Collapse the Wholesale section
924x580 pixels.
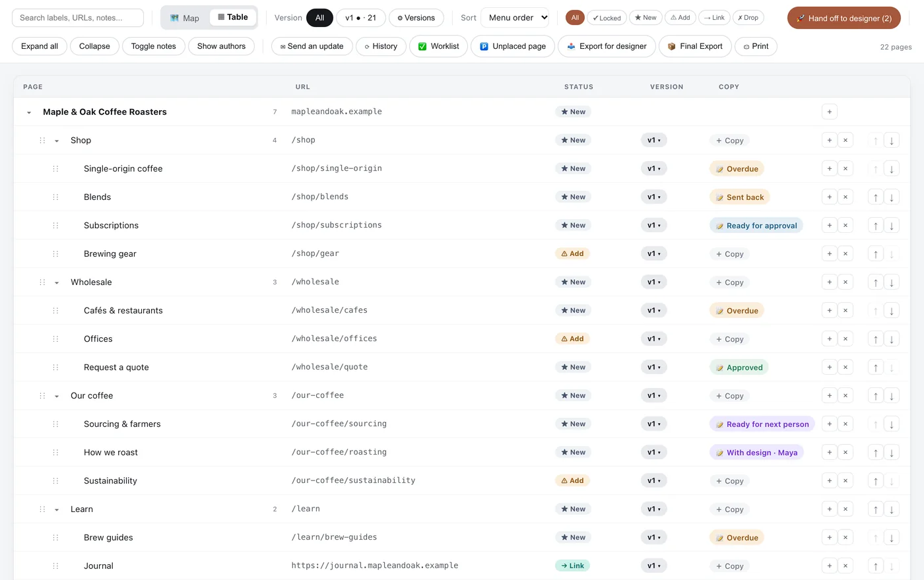click(x=57, y=282)
